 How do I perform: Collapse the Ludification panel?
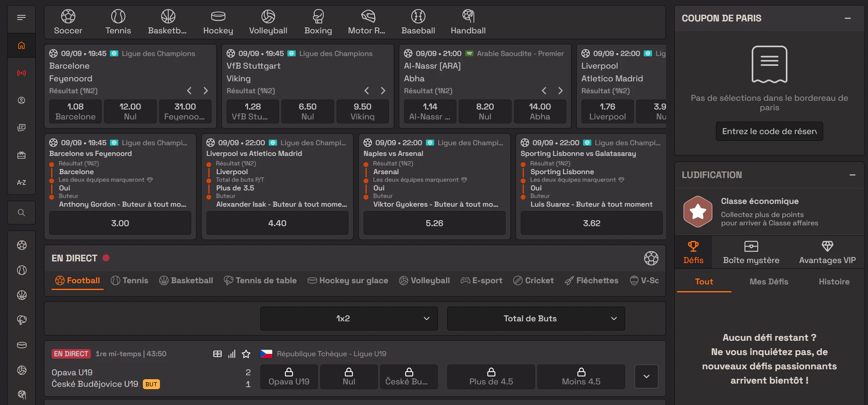coord(853,175)
